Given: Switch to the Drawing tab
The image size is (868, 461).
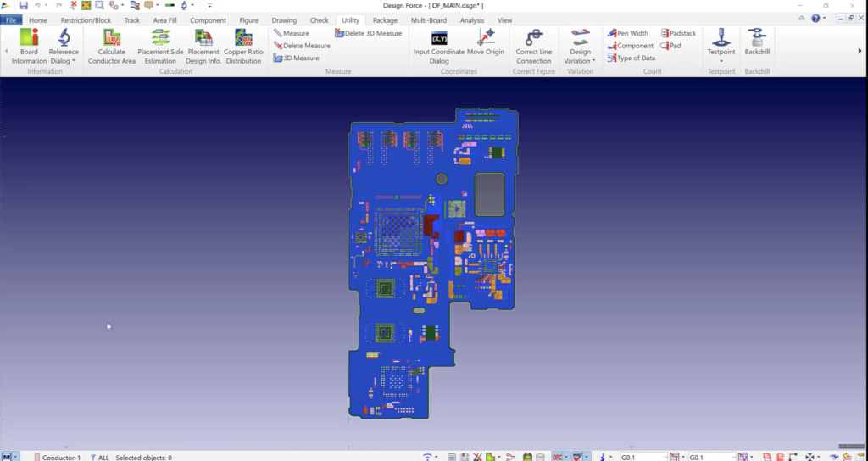Looking at the screenshot, I should click(x=284, y=20).
